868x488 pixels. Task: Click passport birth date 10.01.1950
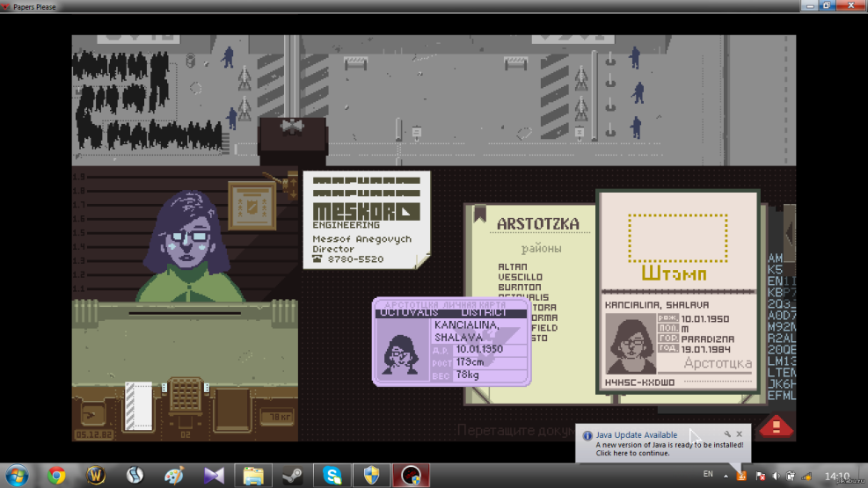(704, 318)
